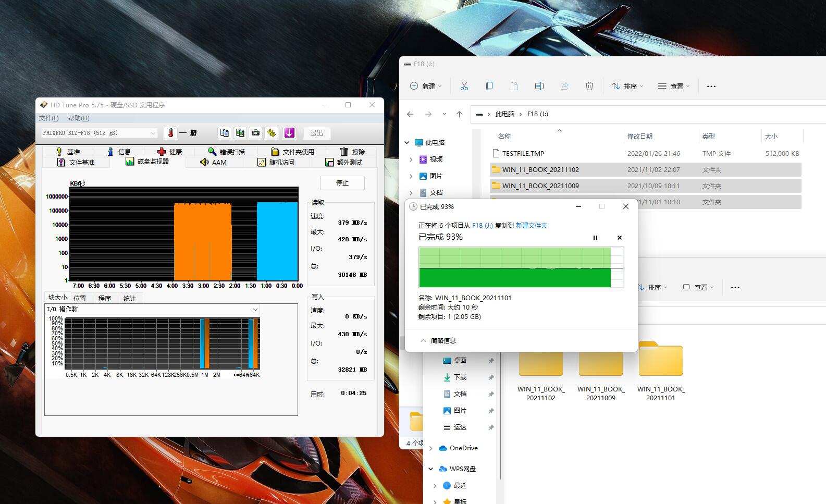Switch to the 文件夹使用 tab
The height and width of the screenshot is (504, 826).
pos(292,152)
